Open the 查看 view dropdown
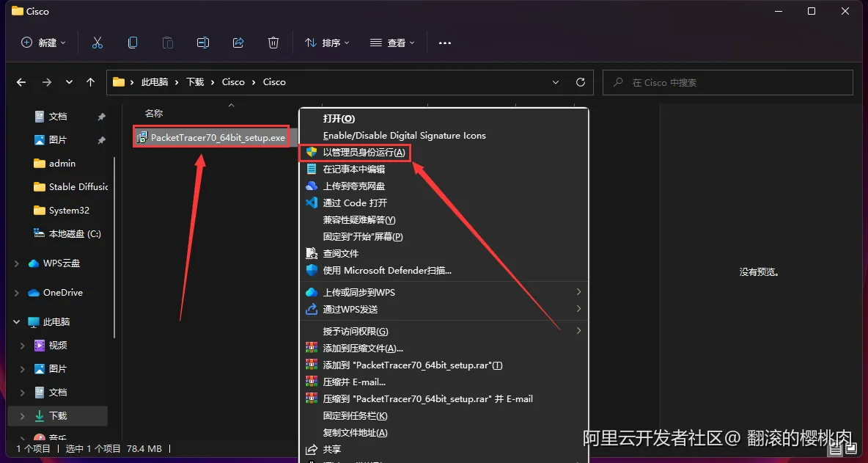 [x=392, y=43]
